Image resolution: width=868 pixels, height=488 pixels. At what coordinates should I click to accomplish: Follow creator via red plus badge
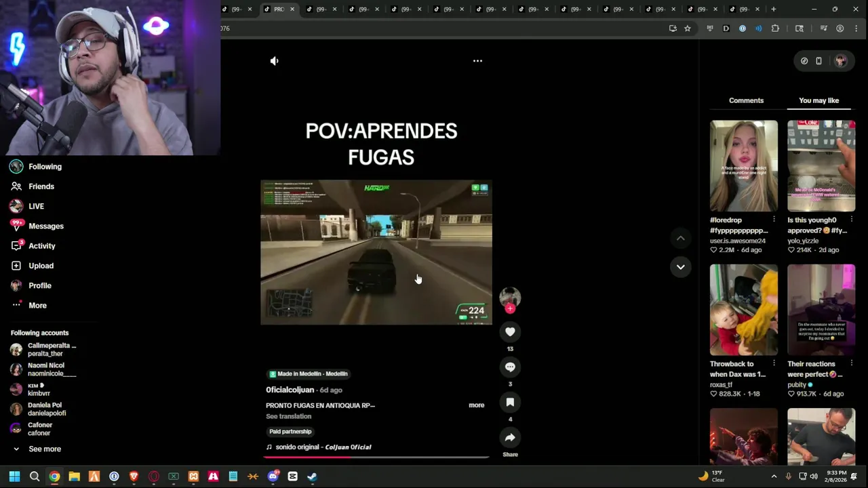pyautogui.click(x=510, y=309)
